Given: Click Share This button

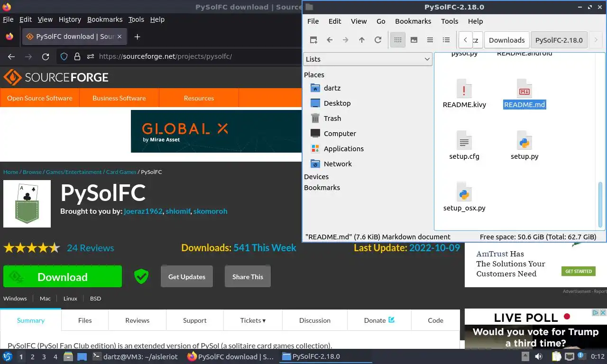Looking at the screenshot, I should click(248, 277).
